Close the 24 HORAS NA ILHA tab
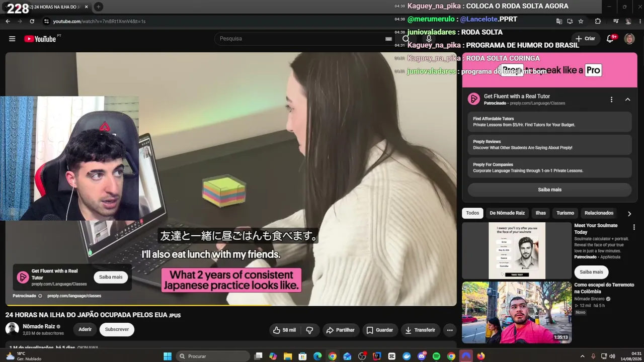This screenshot has height=362, width=644. (87, 7)
